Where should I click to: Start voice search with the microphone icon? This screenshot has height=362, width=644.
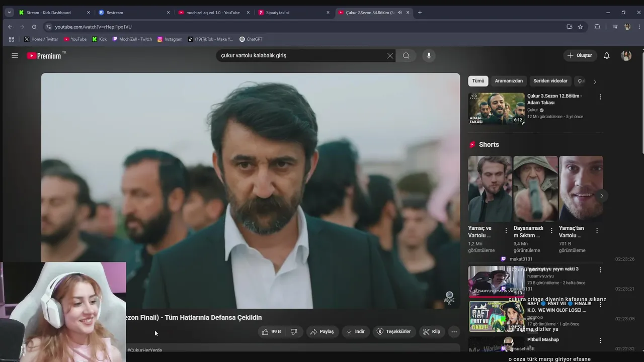429,56
